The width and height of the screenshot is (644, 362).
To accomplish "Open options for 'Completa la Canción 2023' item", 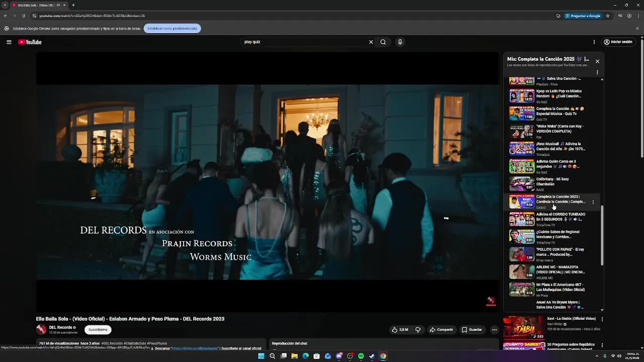I will click(x=593, y=202).
